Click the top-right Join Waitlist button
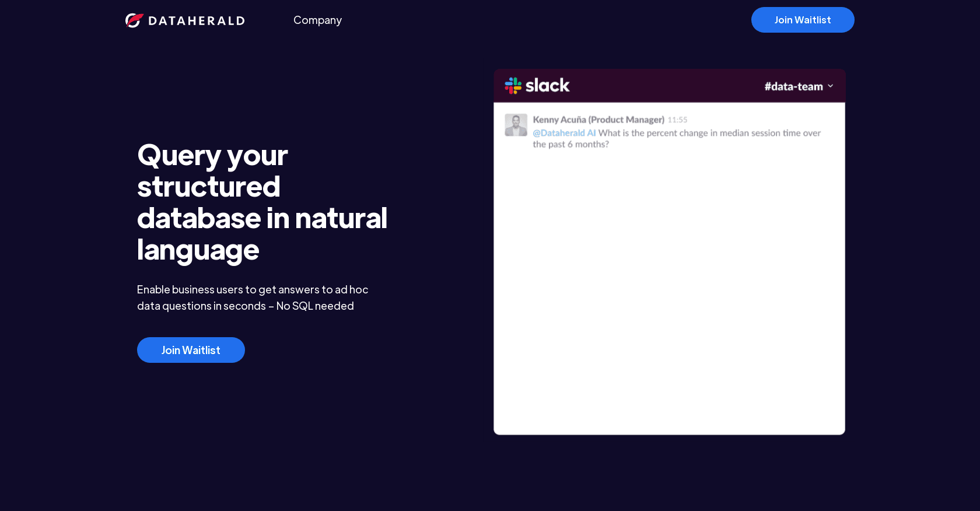This screenshot has height=511, width=980. pos(803,20)
